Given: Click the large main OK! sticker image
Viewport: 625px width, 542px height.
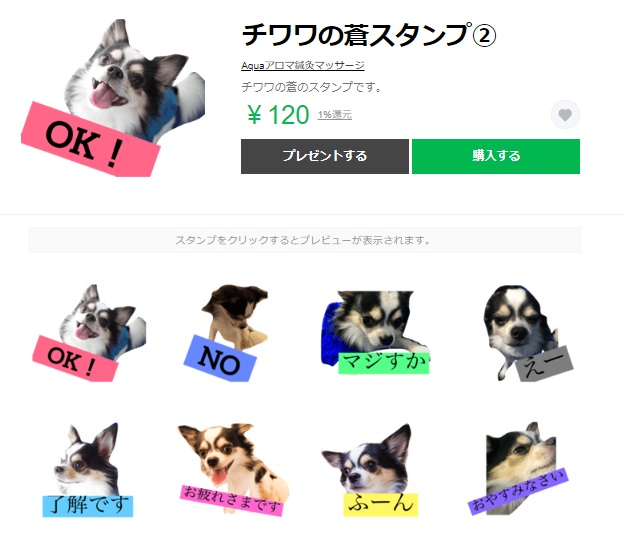Looking at the screenshot, I should (x=113, y=98).
